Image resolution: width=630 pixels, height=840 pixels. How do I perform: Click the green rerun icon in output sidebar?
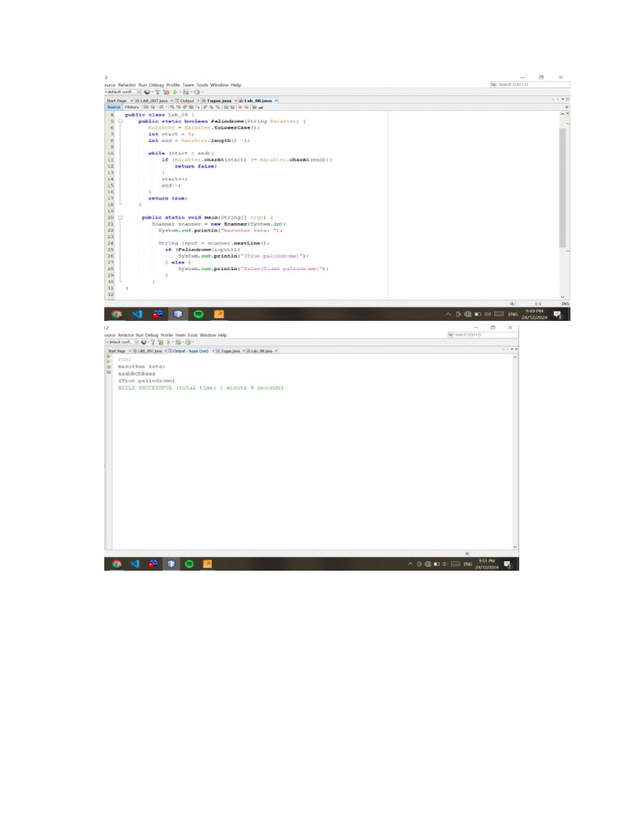(x=107, y=357)
